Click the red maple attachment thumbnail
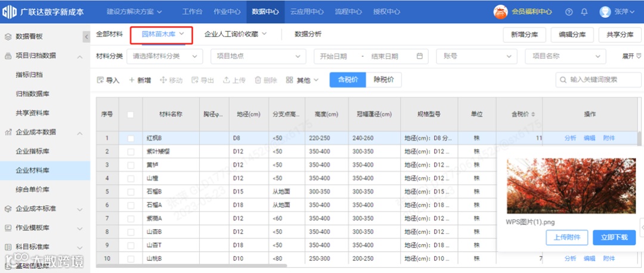The width and height of the screenshot is (644, 273). pos(571,185)
